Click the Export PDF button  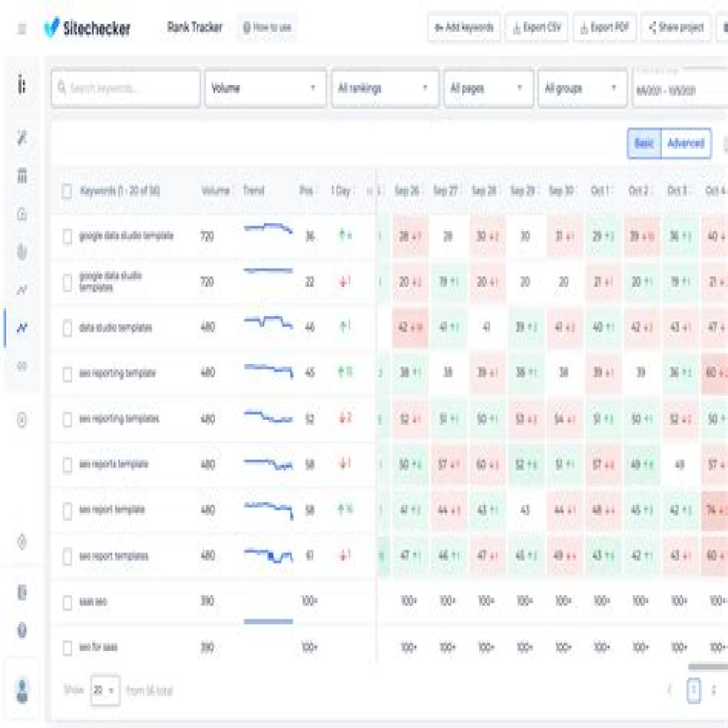pyautogui.click(x=605, y=28)
